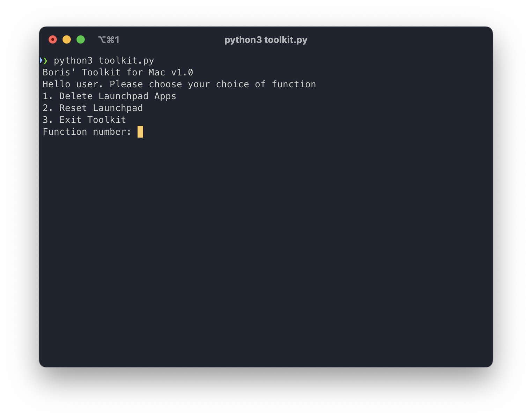This screenshot has height=419, width=532.
Task: Click the green chevron prompt icon
Action: pos(46,60)
